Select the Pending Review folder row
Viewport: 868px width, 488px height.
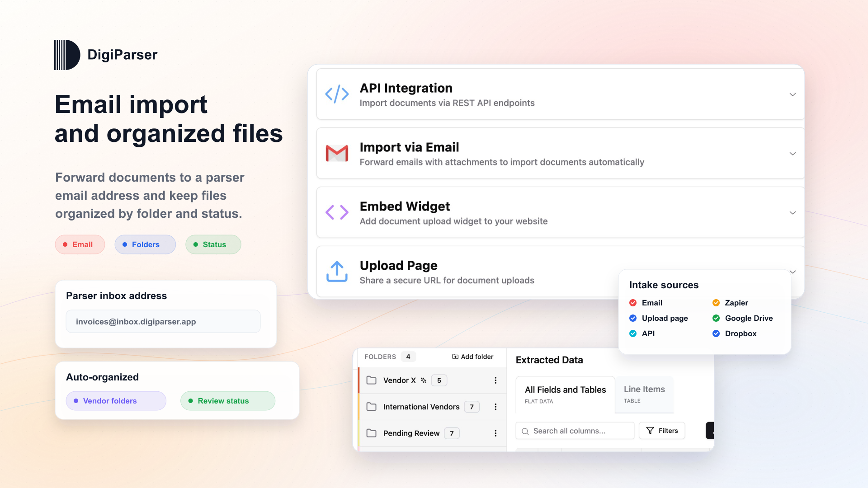433,433
